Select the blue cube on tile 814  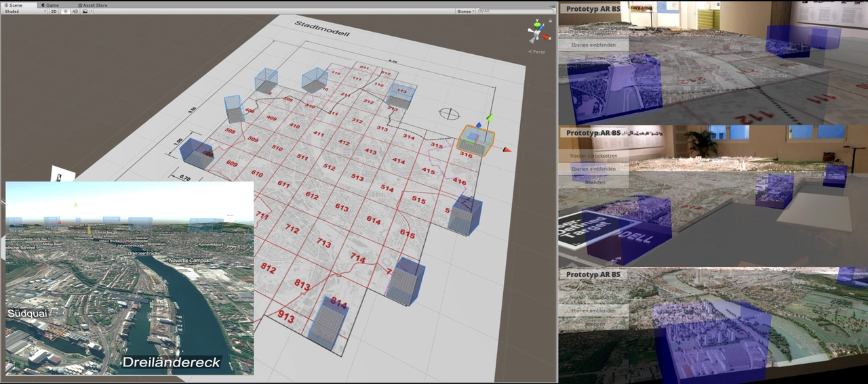(x=328, y=322)
